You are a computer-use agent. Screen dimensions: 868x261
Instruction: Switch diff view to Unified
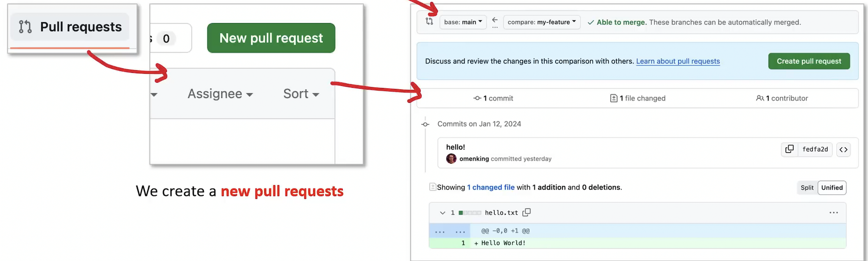point(832,188)
